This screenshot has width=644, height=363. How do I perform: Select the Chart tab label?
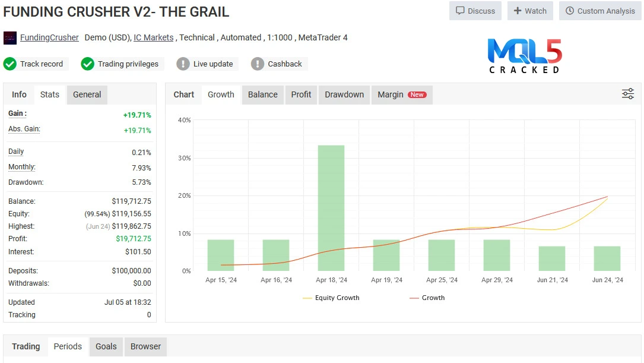pyautogui.click(x=183, y=94)
